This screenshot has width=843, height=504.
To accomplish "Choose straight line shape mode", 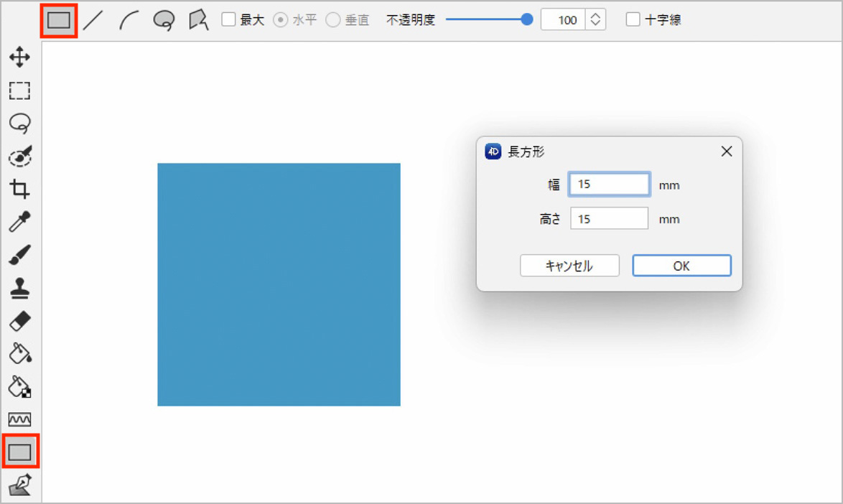I will [x=93, y=20].
